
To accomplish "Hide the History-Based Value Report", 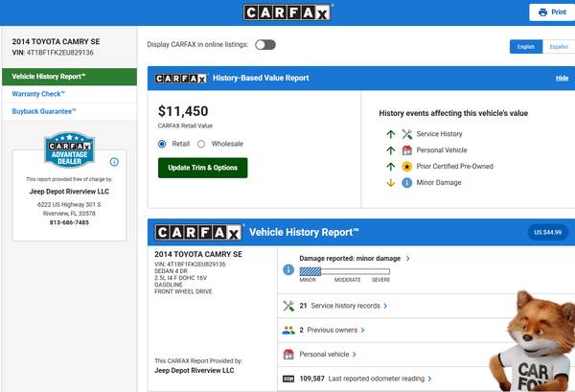I will (x=562, y=78).
